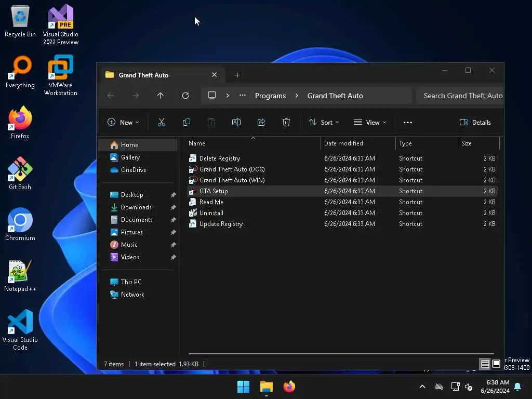The width and height of the screenshot is (532, 399).
Task: Open the See more options ellipsis in toolbar
Action: click(x=408, y=123)
